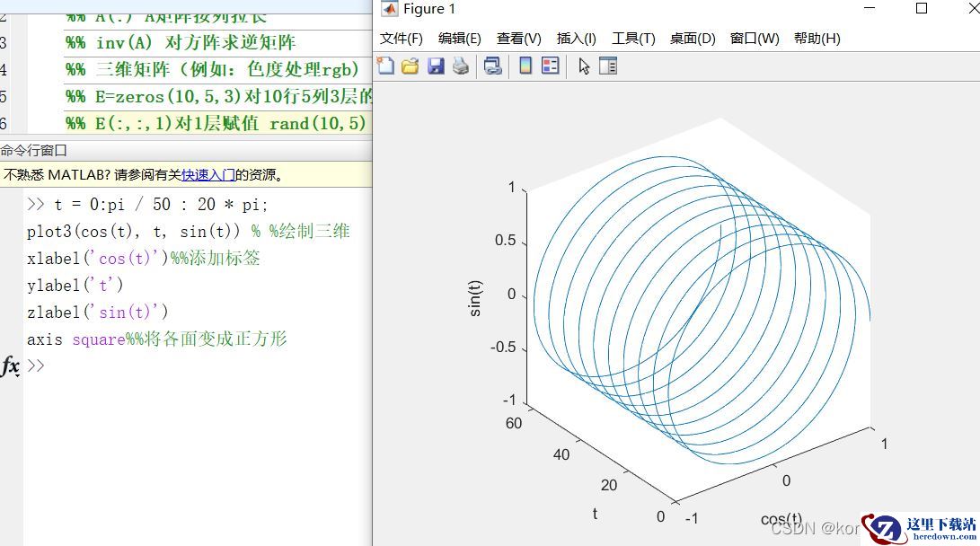Print the figure with the printer icon
Image resolution: width=980 pixels, height=546 pixels.
pos(461,66)
